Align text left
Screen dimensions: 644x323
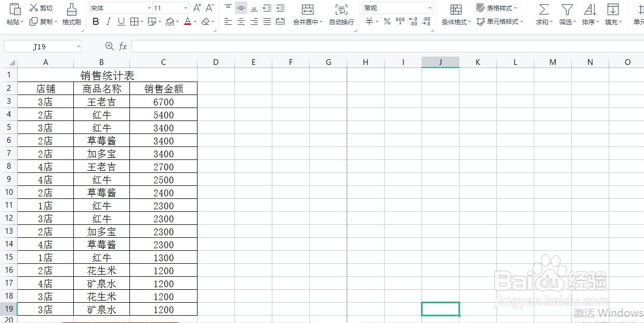[228, 22]
